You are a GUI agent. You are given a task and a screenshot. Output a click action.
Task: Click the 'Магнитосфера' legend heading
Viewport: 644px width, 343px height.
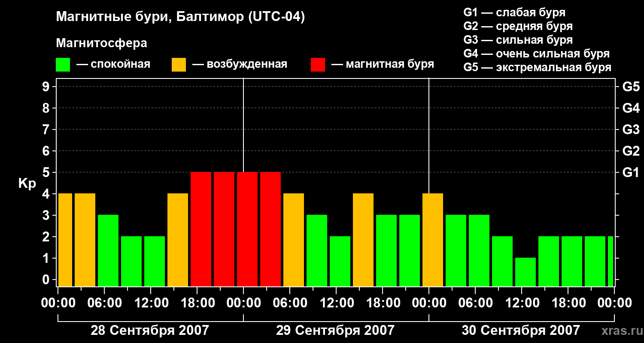[x=101, y=43]
